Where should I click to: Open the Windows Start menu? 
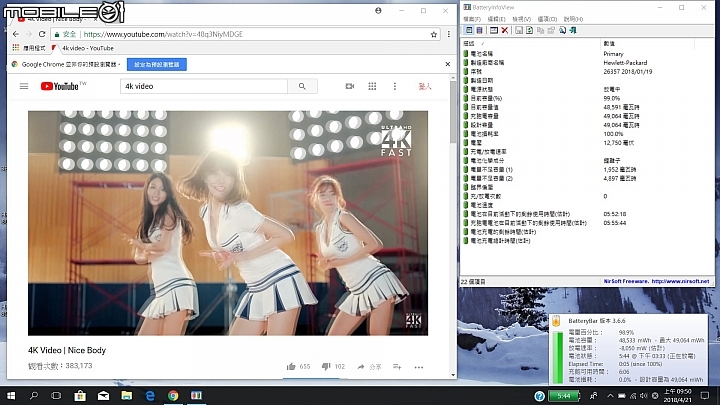click(x=11, y=395)
